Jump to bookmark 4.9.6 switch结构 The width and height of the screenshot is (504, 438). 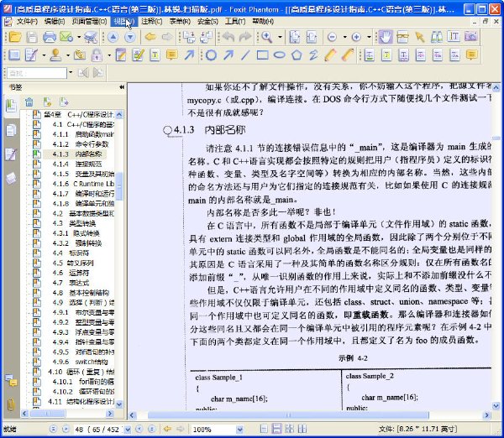point(81,362)
